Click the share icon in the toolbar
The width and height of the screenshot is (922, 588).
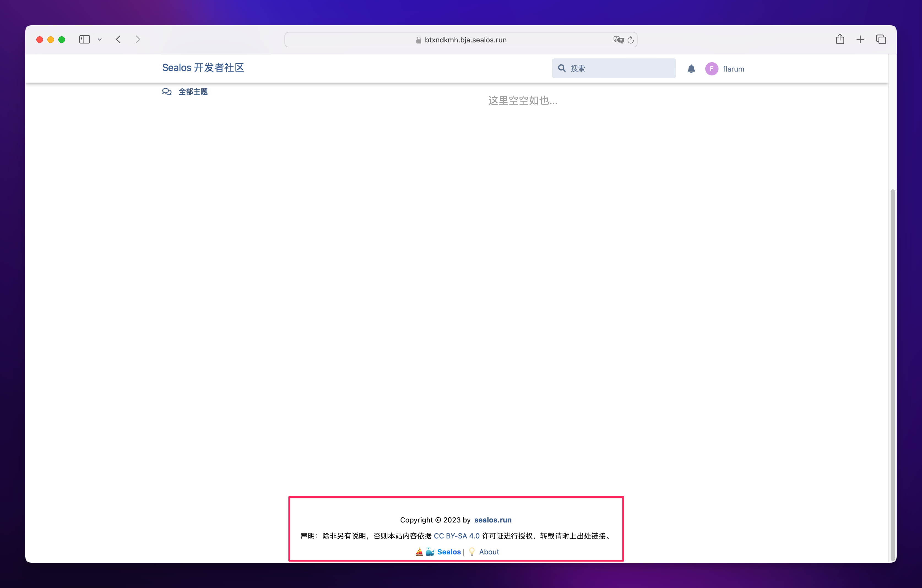840,39
